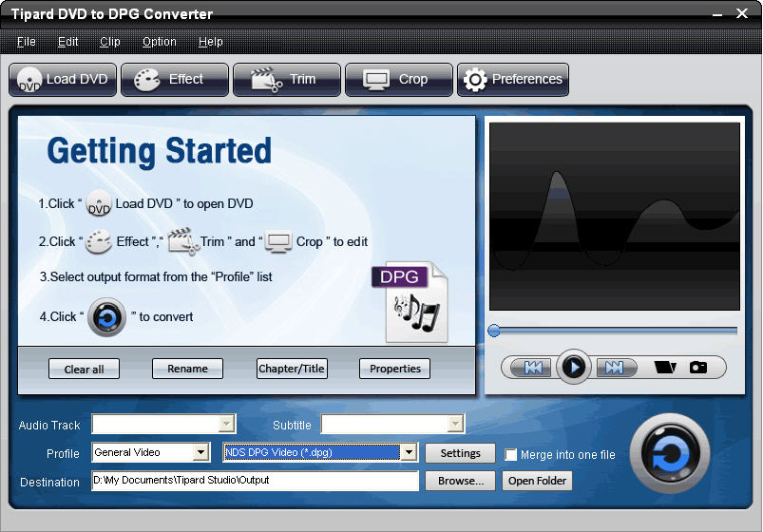Open the General Video profile category dropdown
The height and width of the screenshot is (532, 763).
[x=200, y=452]
